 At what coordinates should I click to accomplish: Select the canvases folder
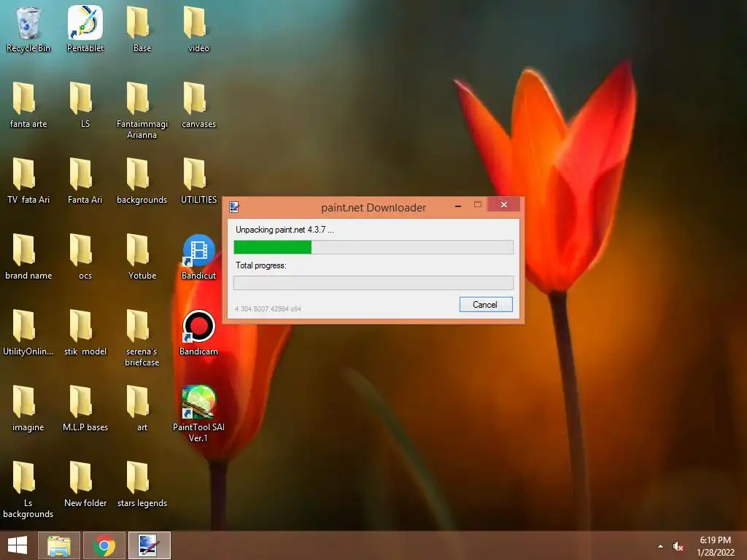198,105
